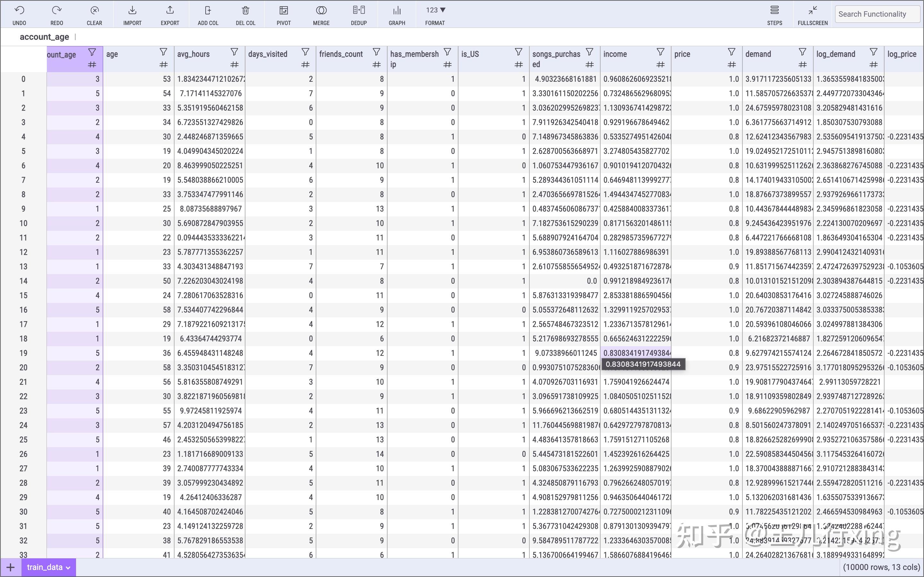Click the Undo icon in the toolbar
The width and height of the screenshot is (924, 577).
(19, 14)
